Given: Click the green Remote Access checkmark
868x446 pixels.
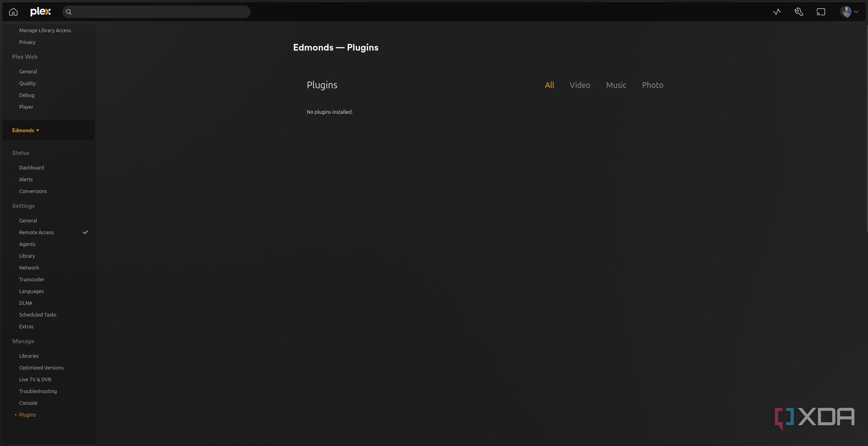Looking at the screenshot, I should (x=85, y=232).
